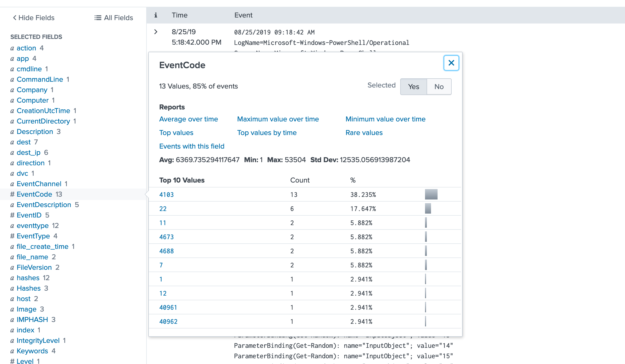Open the EventDescription field details

(44, 205)
